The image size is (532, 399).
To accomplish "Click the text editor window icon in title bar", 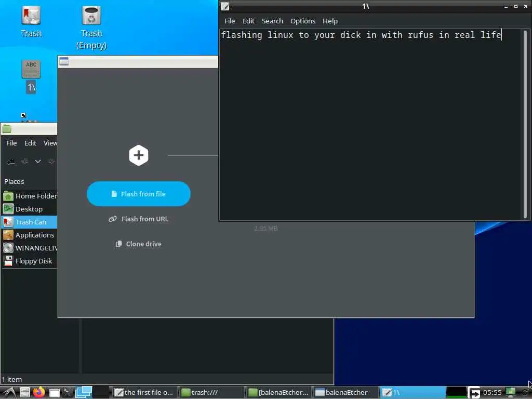I will (x=225, y=6).
